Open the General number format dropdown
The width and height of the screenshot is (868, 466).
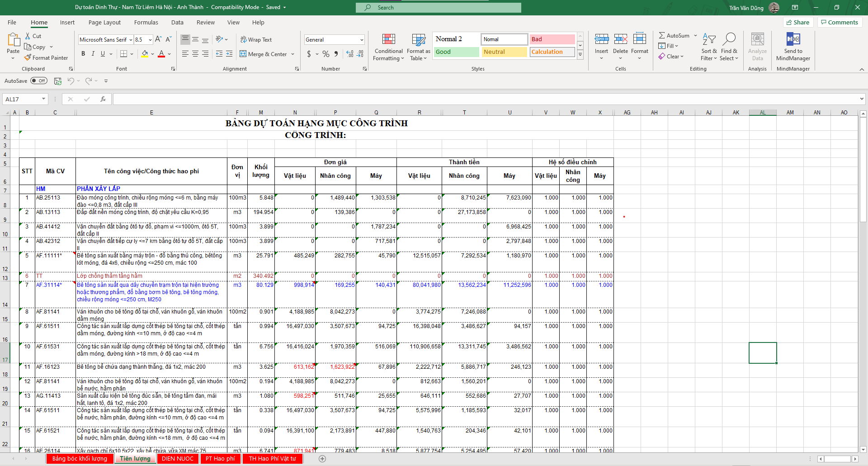[362, 40]
